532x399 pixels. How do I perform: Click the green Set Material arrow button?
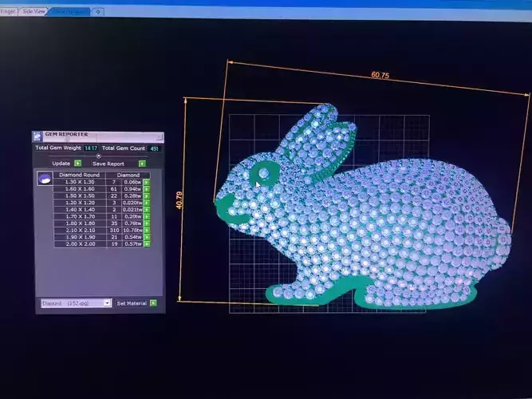[x=153, y=302]
